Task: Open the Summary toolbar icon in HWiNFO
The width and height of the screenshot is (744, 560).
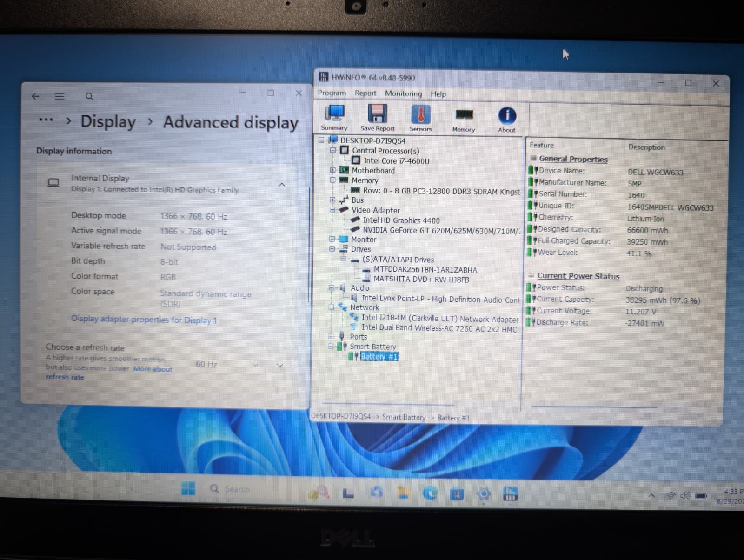Action: click(x=334, y=117)
